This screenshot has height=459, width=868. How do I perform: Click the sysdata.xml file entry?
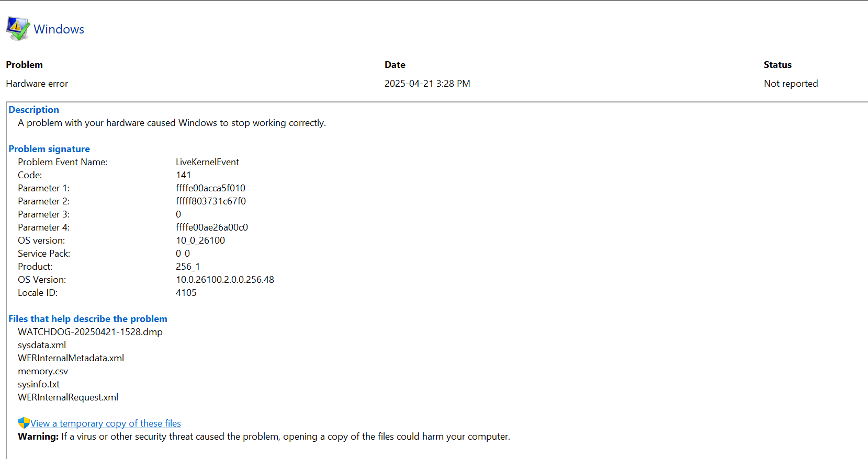42,345
